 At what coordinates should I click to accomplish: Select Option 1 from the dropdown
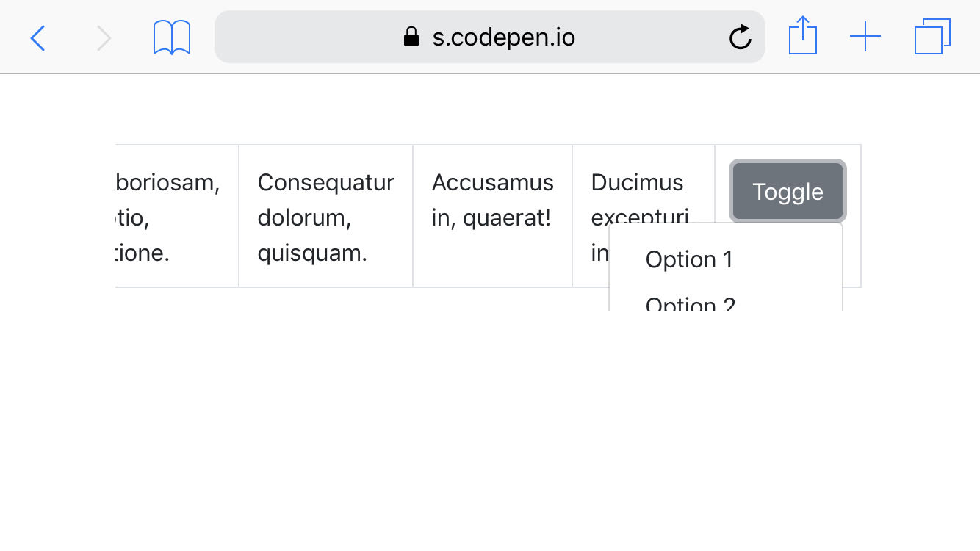click(688, 259)
